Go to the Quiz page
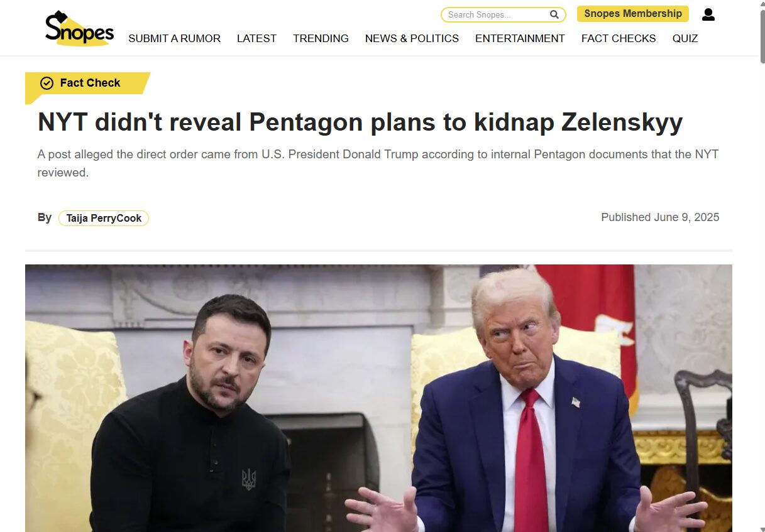 pyautogui.click(x=685, y=38)
